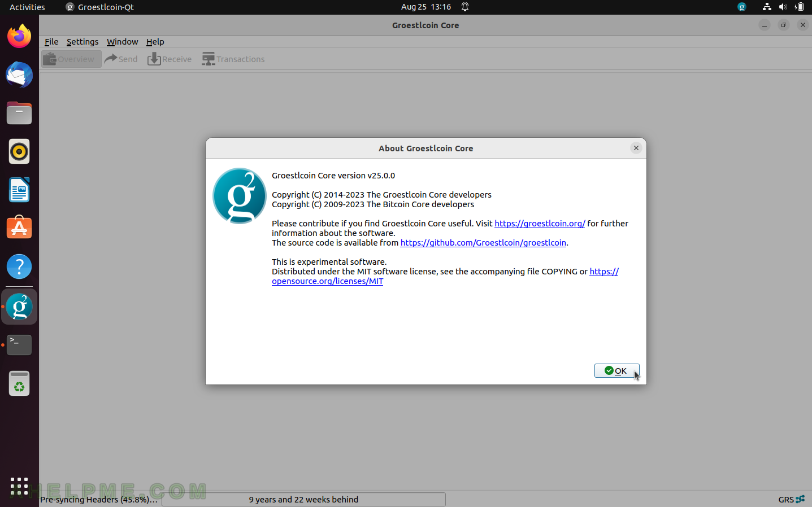Image resolution: width=812 pixels, height=507 pixels.
Task: Click the GRS unit label in status bar
Action: pyautogui.click(x=785, y=500)
